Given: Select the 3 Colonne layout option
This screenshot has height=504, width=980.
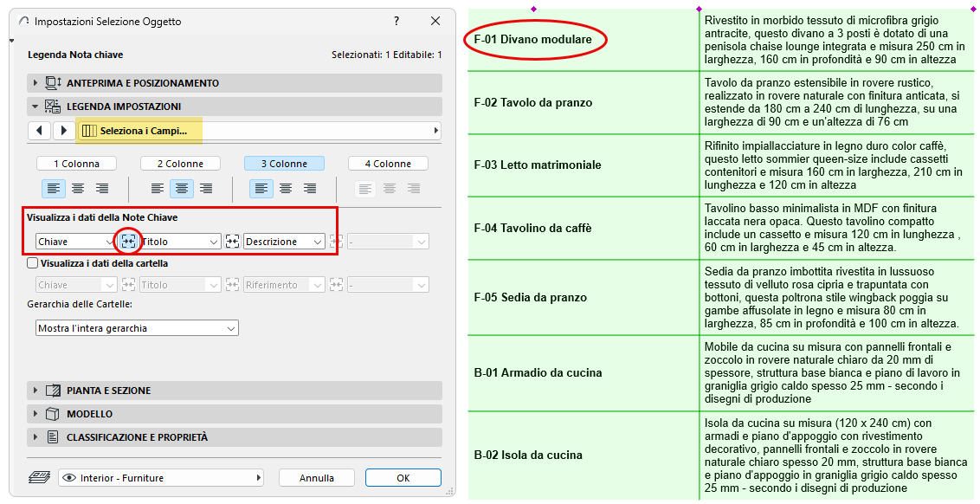Looking at the screenshot, I should [284, 163].
